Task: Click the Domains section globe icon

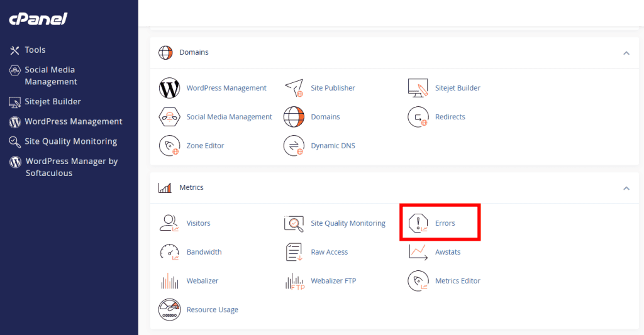Action: coord(165,53)
